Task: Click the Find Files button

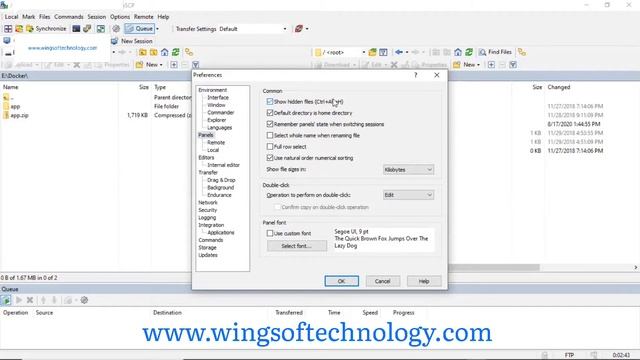Action: pyautogui.click(x=495, y=52)
